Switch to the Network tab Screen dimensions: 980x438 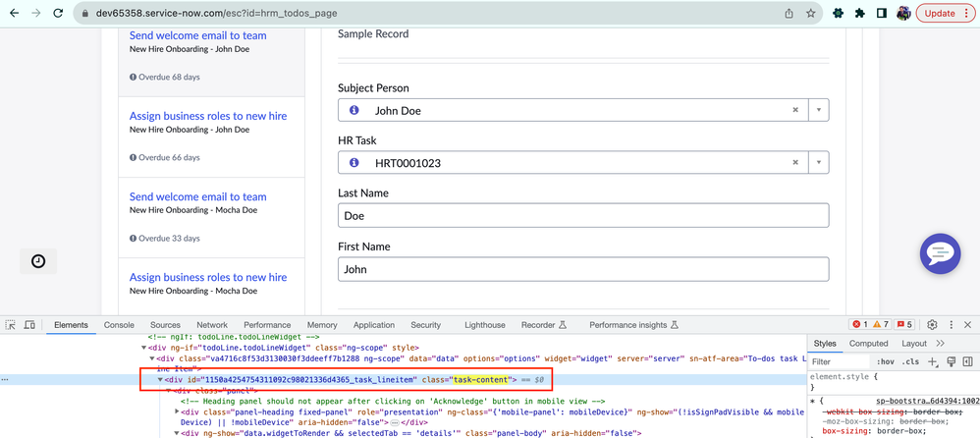pyautogui.click(x=212, y=325)
